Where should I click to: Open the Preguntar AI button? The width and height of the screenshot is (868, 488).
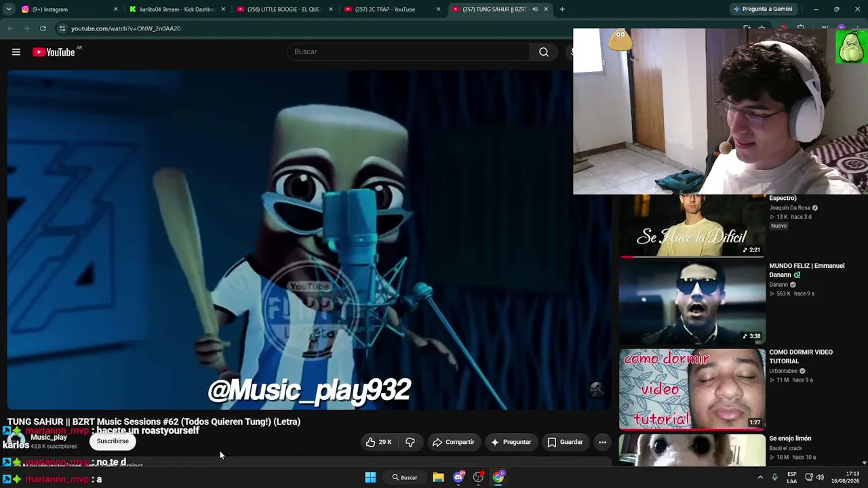pyautogui.click(x=511, y=442)
